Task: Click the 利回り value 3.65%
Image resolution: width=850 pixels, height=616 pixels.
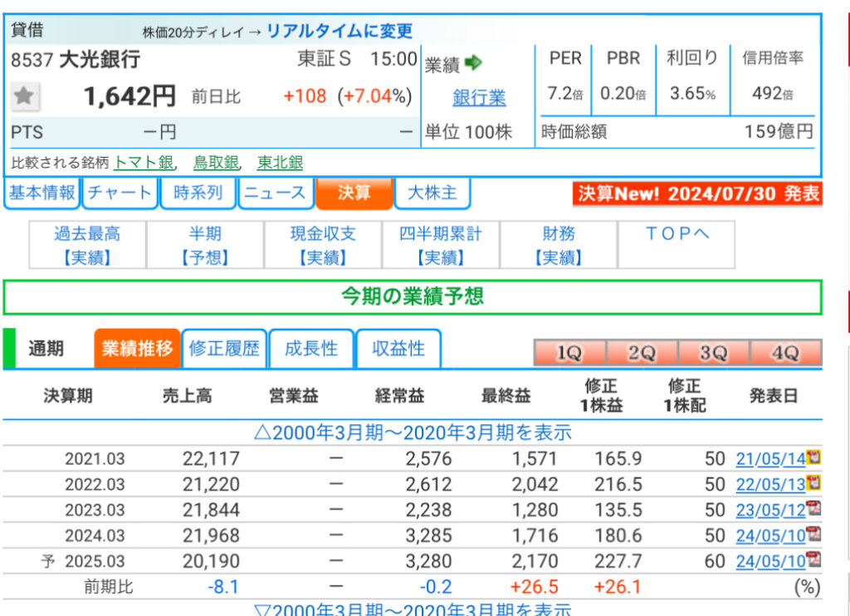Action: 692,93
